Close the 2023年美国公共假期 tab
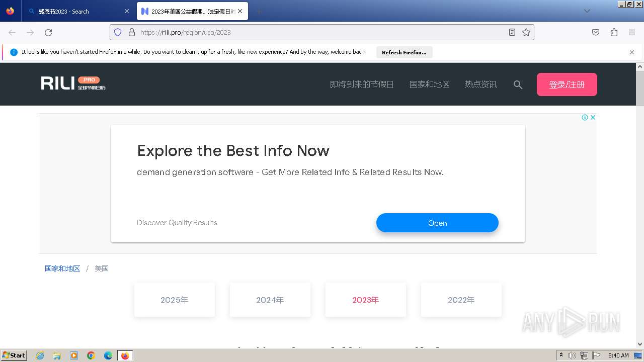The width and height of the screenshot is (644, 362). coord(240,11)
